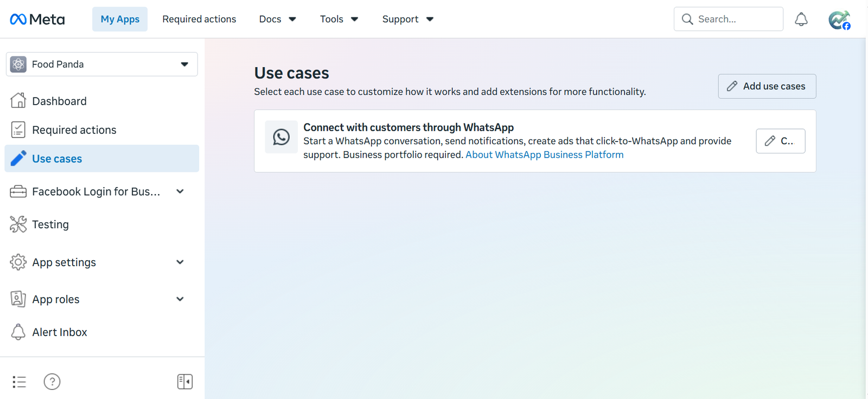Expand the Support menu arrow
Viewport: 868px width, 399px height.
pyautogui.click(x=430, y=20)
